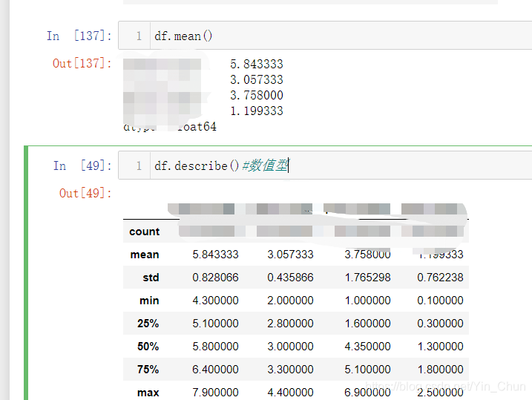Click std value 0.435866
The image size is (532, 400).
click(x=290, y=278)
